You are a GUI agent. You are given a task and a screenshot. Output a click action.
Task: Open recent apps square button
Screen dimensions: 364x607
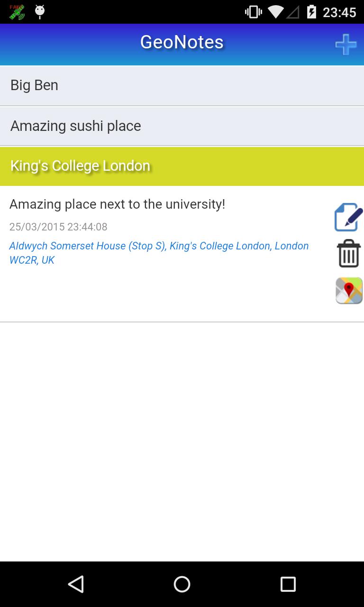tap(288, 584)
